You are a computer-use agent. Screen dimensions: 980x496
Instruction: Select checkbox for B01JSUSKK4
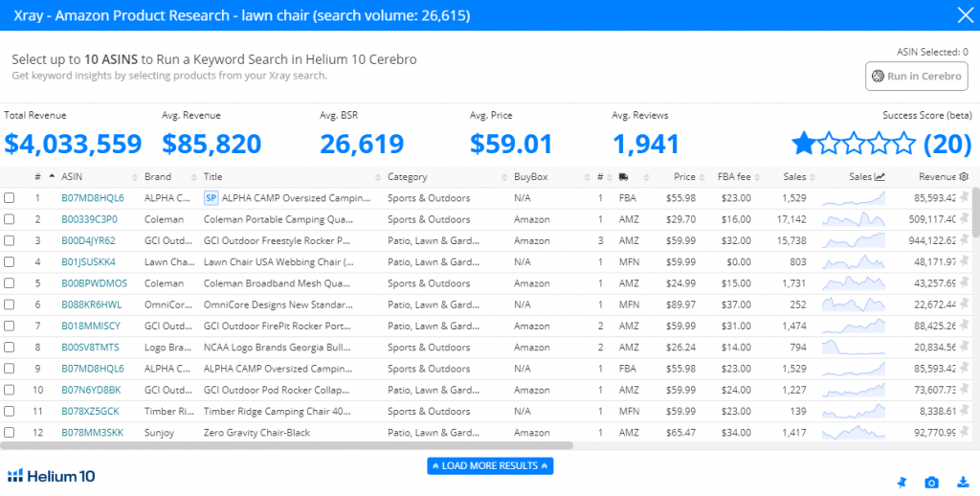10,262
